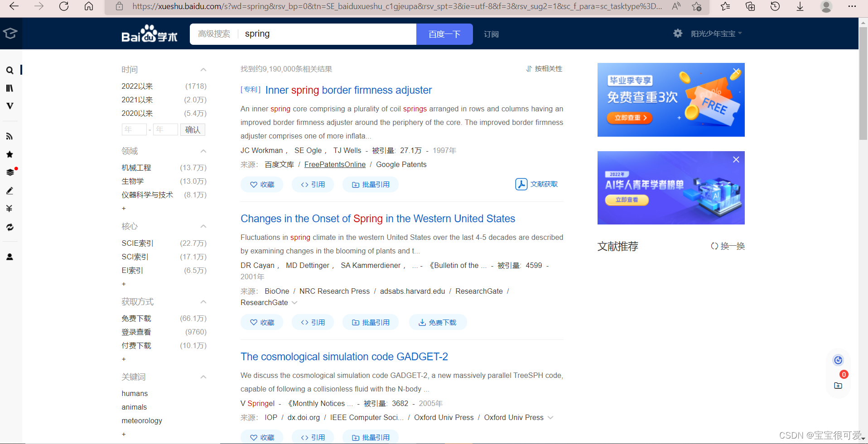Click the V sidebar icon
Viewport: 868px width, 444px height.
pyautogui.click(x=10, y=106)
